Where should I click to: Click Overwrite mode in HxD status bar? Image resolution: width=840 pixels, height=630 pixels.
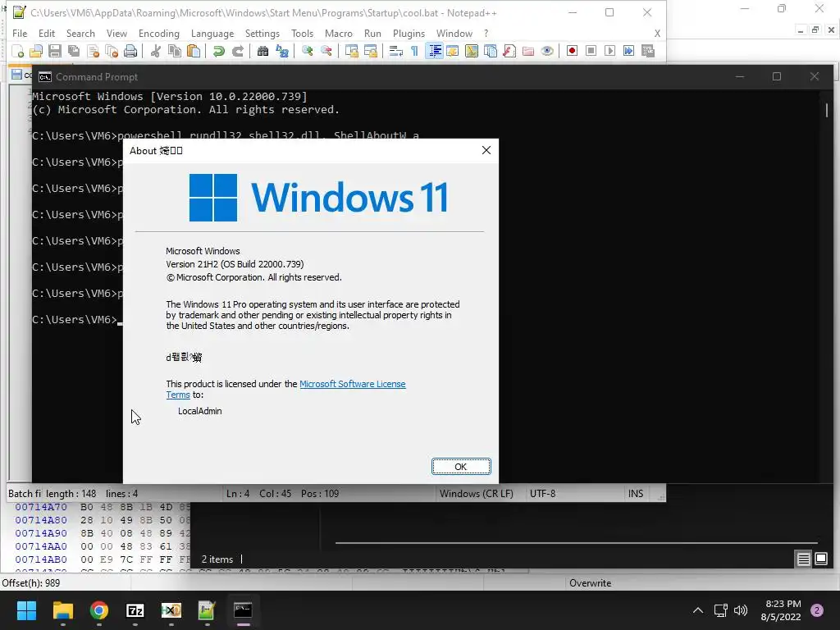coord(591,583)
